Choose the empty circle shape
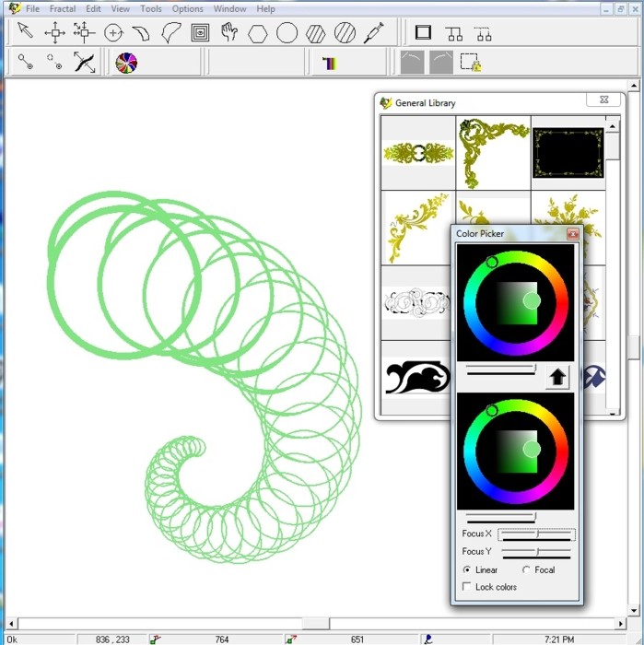 [x=287, y=32]
